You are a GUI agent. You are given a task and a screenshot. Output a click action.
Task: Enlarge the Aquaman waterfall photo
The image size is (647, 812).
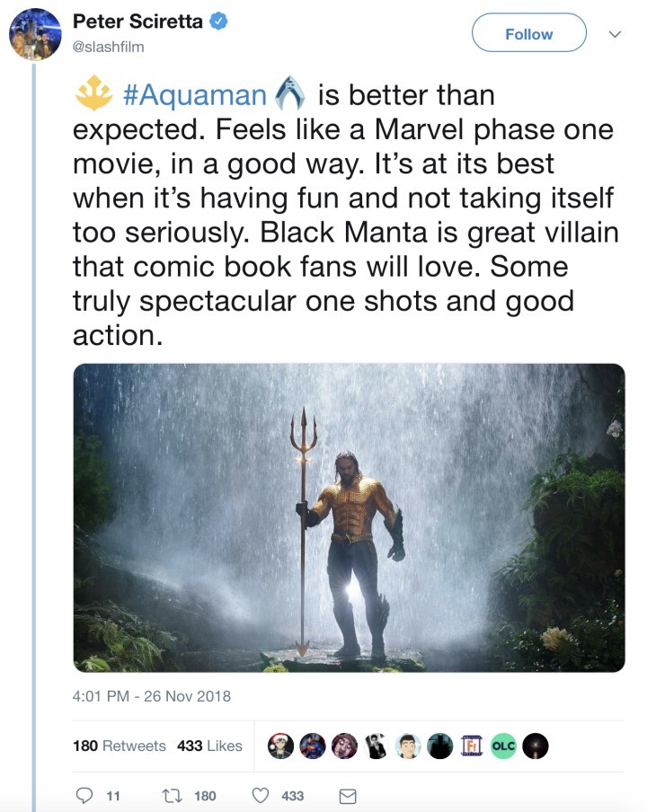point(349,517)
